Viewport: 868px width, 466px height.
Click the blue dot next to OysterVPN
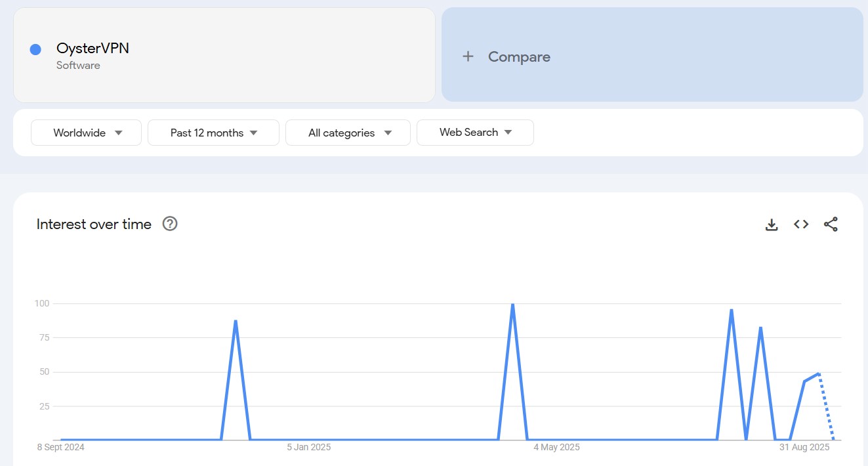[35, 49]
